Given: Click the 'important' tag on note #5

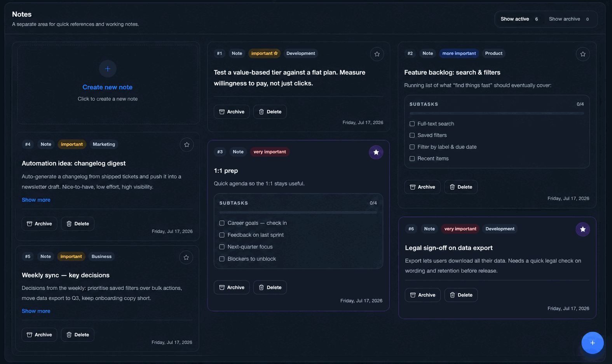Looking at the screenshot, I should click(71, 256).
